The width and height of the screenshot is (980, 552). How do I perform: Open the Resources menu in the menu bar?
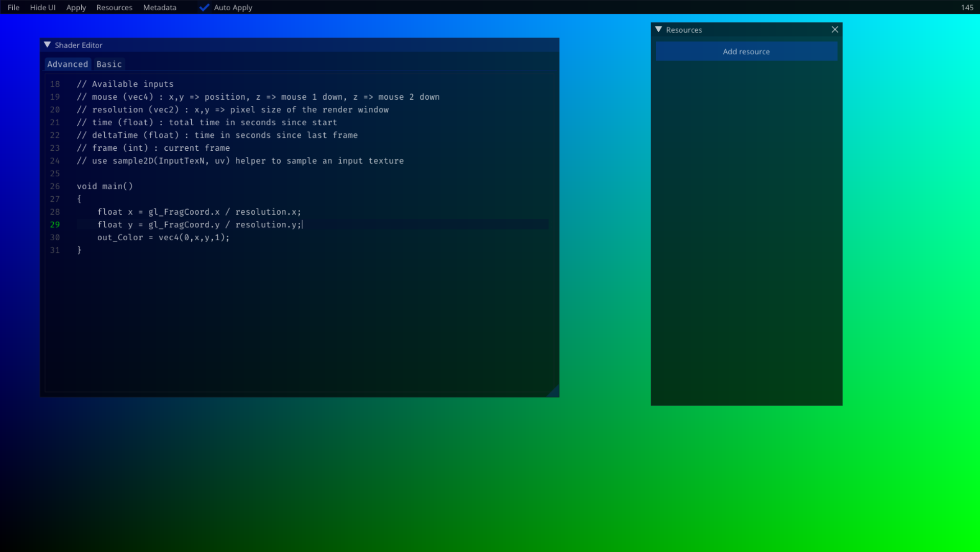(114, 7)
